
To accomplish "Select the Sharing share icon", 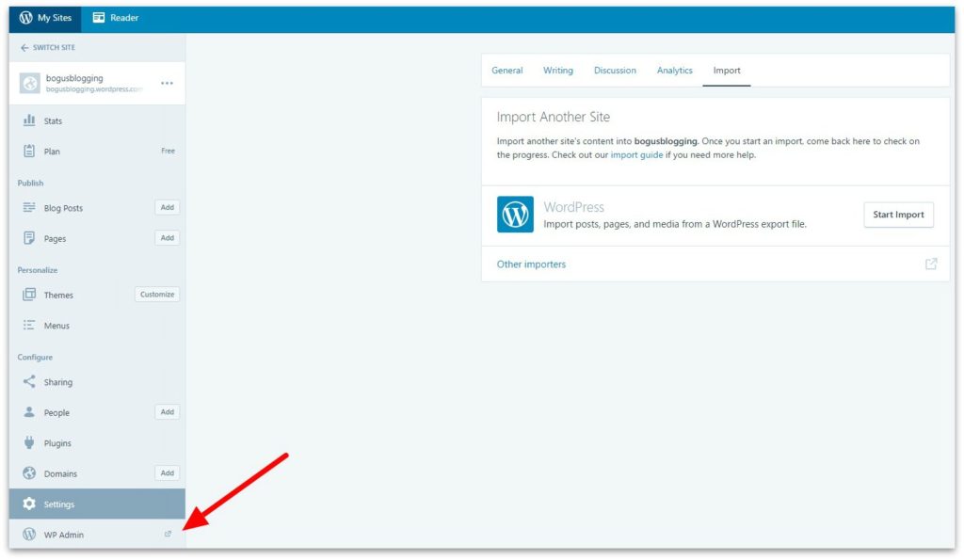I will click(29, 382).
